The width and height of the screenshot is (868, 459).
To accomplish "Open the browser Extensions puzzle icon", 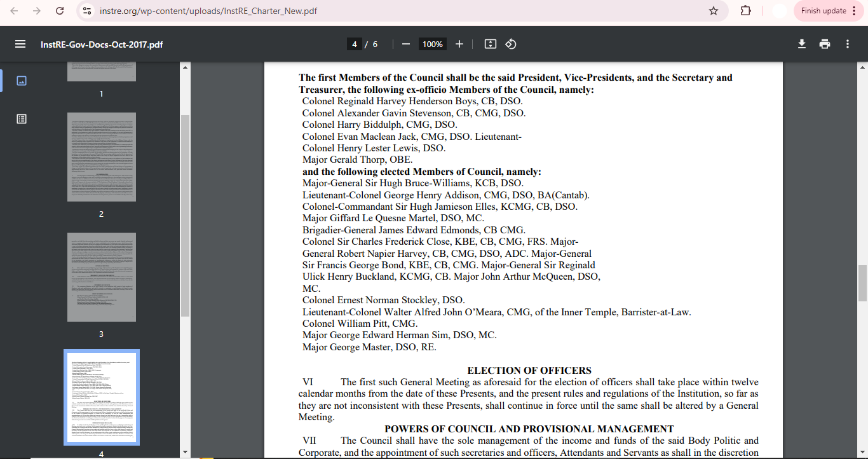I will coord(746,11).
